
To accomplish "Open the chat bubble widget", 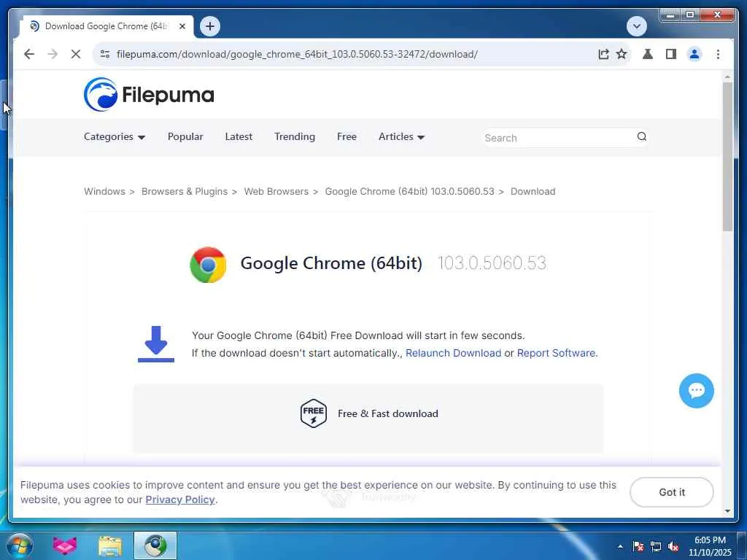I will tap(696, 391).
